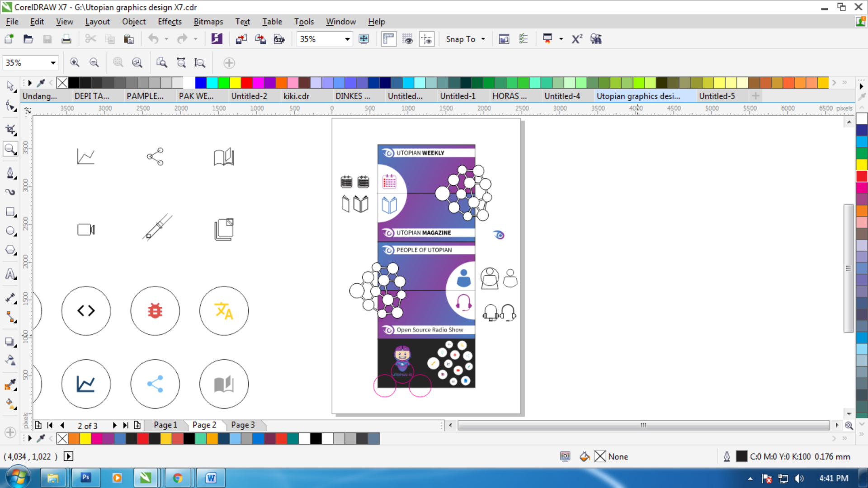Select the Polygon tool
868x488 pixels.
coord(10,250)
